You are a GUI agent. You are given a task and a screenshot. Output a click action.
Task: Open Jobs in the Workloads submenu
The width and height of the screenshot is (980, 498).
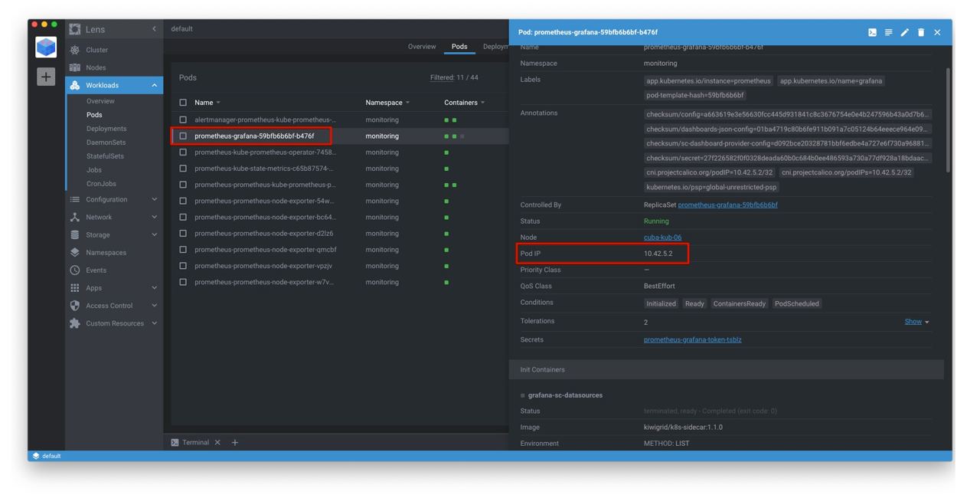[94, 170]
